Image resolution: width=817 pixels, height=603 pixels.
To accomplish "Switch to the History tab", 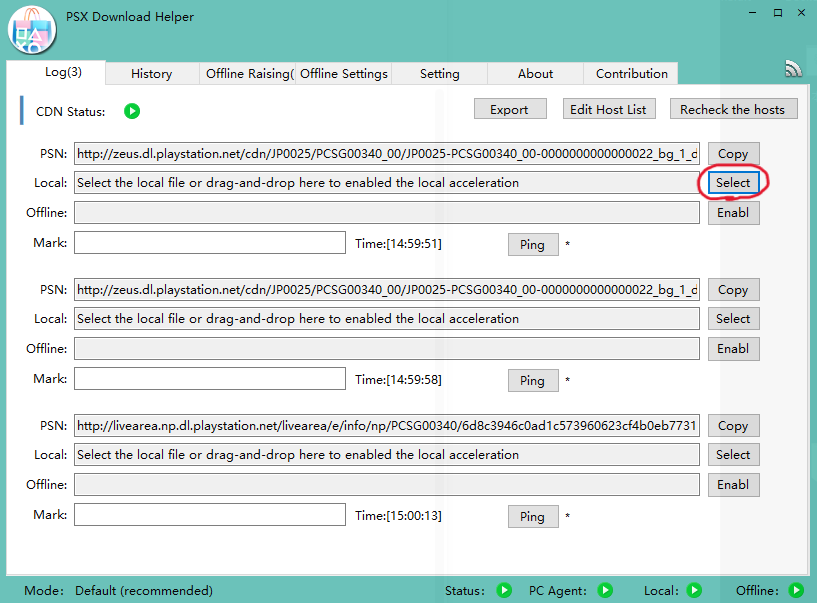I will pyautogui.click(x=151, y=73).
